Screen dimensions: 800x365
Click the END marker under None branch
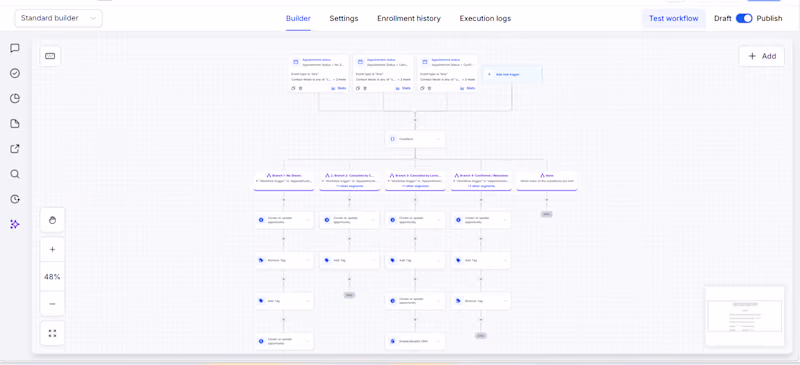tap(546, 214)
